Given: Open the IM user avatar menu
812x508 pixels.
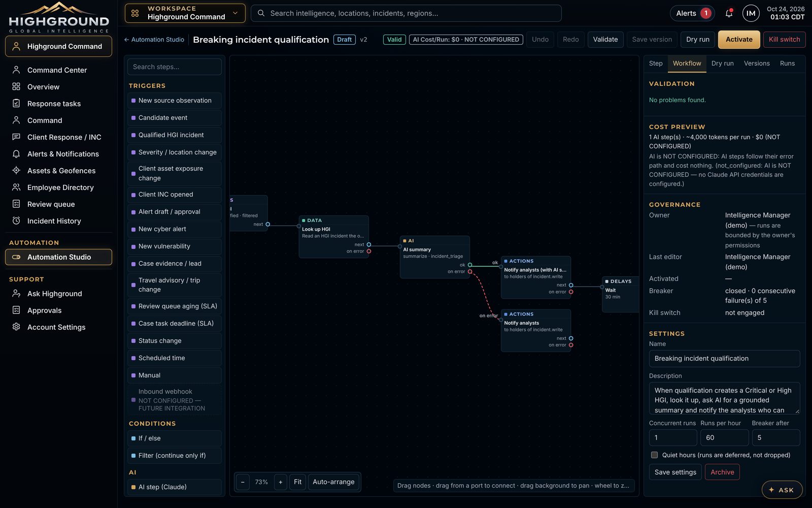Looking at the screenshot, I should [751, 13].
